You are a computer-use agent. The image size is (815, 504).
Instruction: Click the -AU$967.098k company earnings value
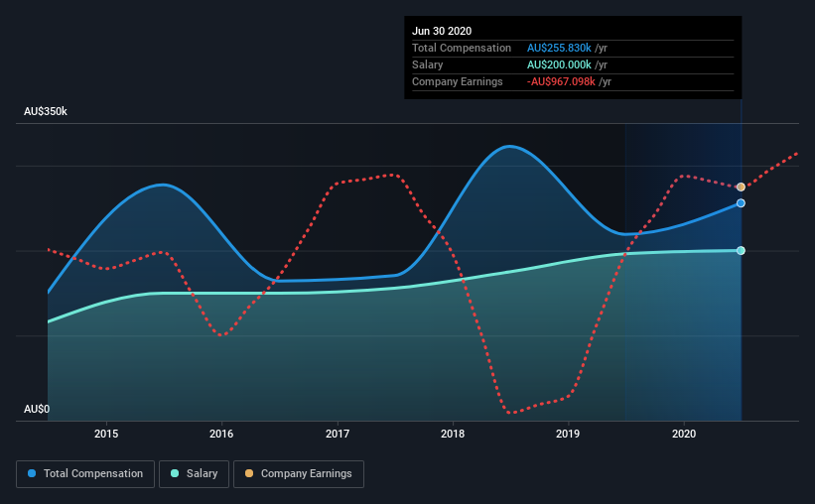[x=561, y=82]
